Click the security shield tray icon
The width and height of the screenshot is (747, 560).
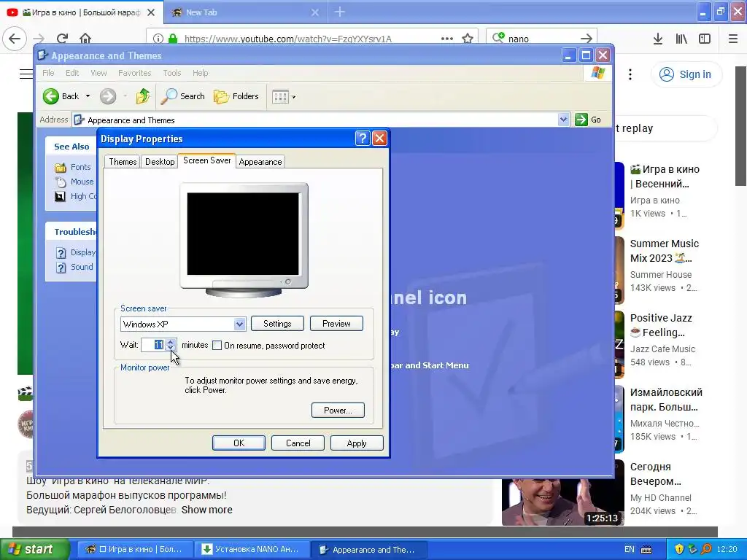(x=679, y=550)
